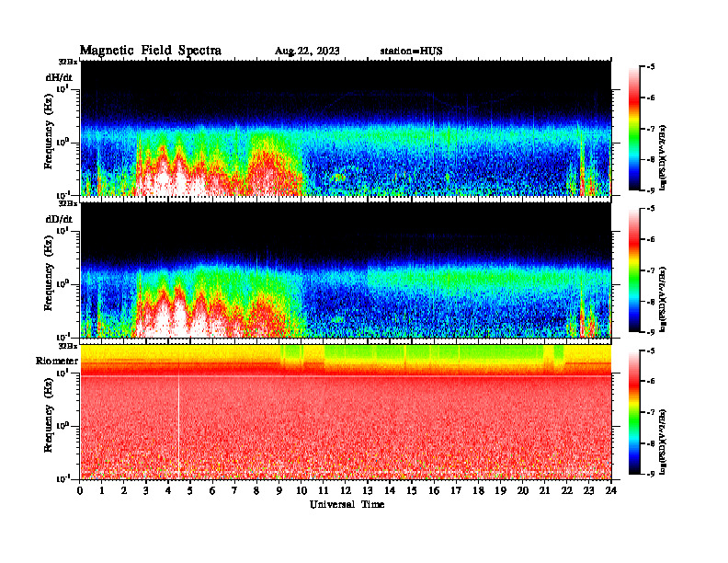
Task: Click hour tick label "22" on time axis
Action: [566, 491]
